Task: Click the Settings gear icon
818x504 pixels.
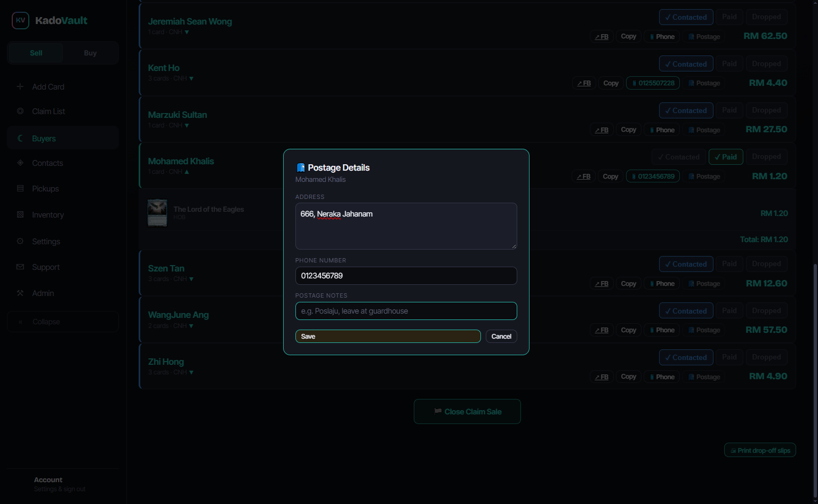Action: click(20, 241)
